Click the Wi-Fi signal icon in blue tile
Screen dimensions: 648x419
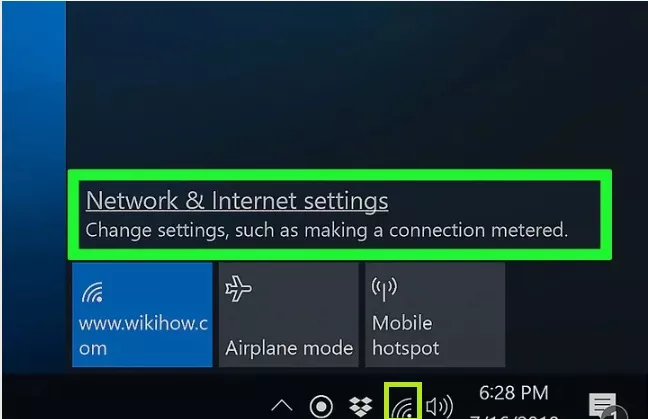click(x=92, y=293)
